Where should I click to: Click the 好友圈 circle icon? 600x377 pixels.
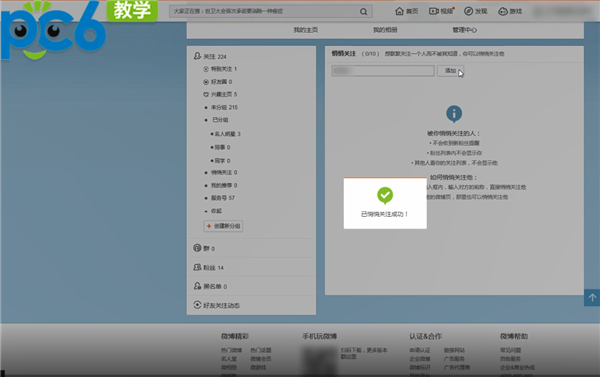(206, 82)
